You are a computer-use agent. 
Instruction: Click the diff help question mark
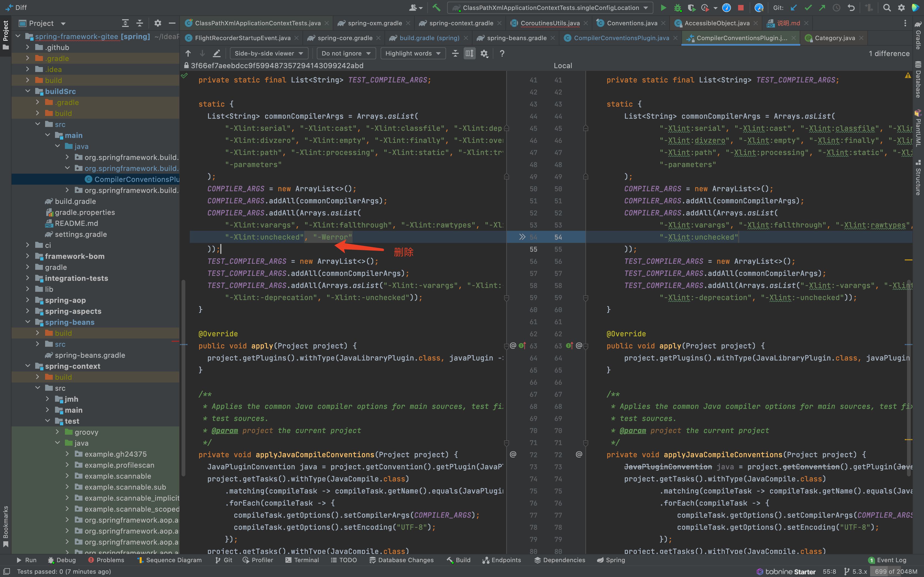click(502, 53)
